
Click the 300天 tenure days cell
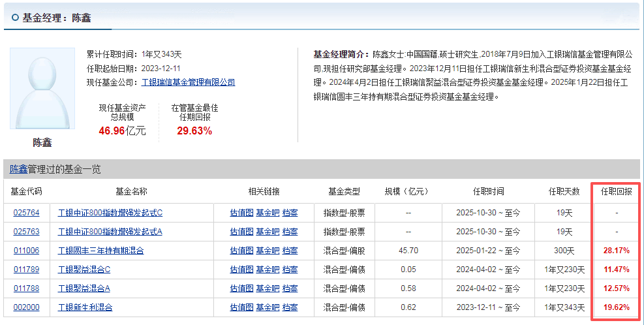pos(564,251)
